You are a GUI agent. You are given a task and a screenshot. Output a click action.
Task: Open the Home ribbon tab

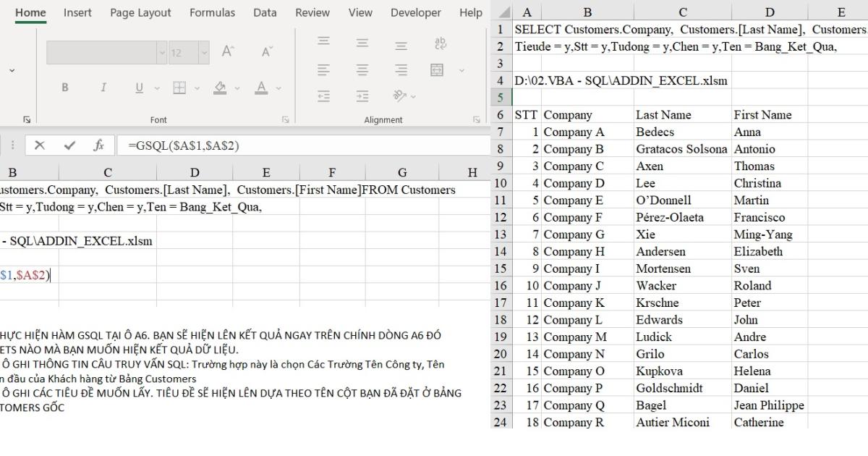(x=30, y=12)
